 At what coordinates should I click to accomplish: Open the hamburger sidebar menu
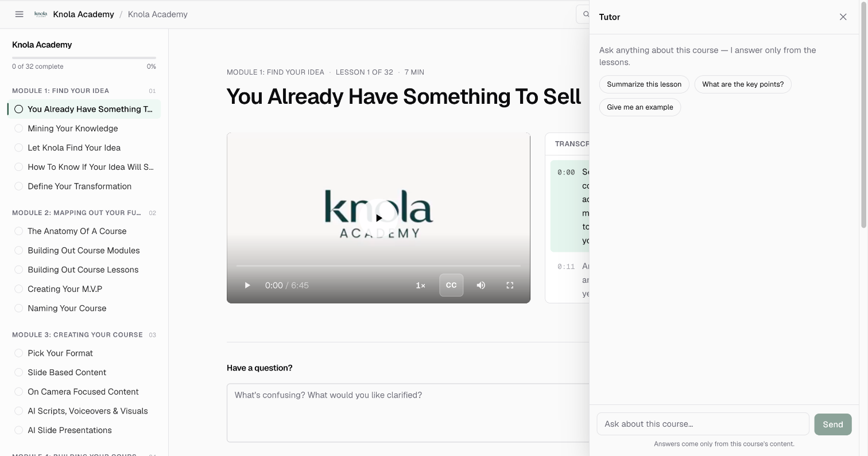pyautogui.click(x=19, y=14)
